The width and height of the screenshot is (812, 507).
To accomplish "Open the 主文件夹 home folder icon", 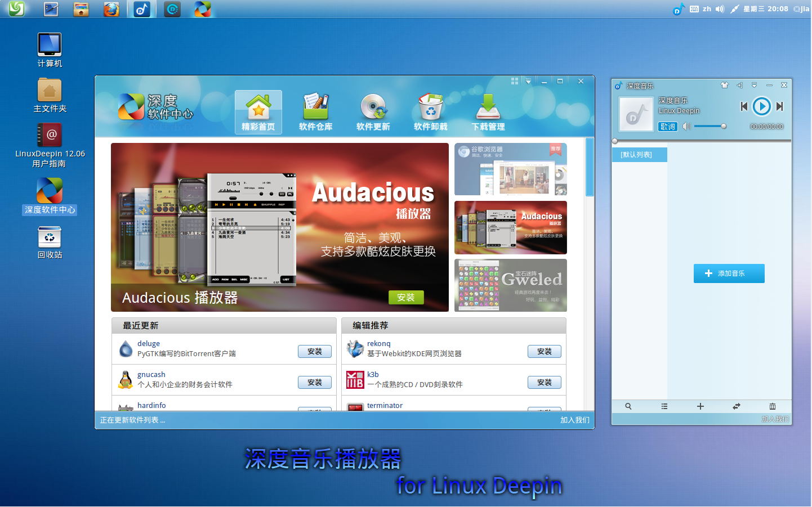I will [x=50, y=95].
